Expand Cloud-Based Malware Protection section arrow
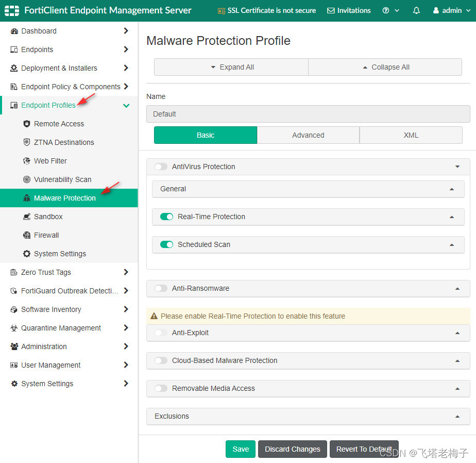 tap(457, 361)
